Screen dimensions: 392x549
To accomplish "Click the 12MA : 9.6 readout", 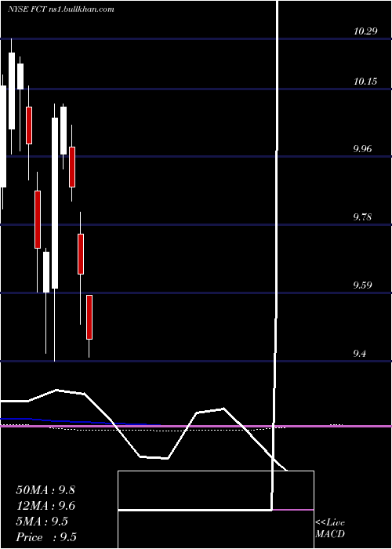I will click(x=45, y=506).
